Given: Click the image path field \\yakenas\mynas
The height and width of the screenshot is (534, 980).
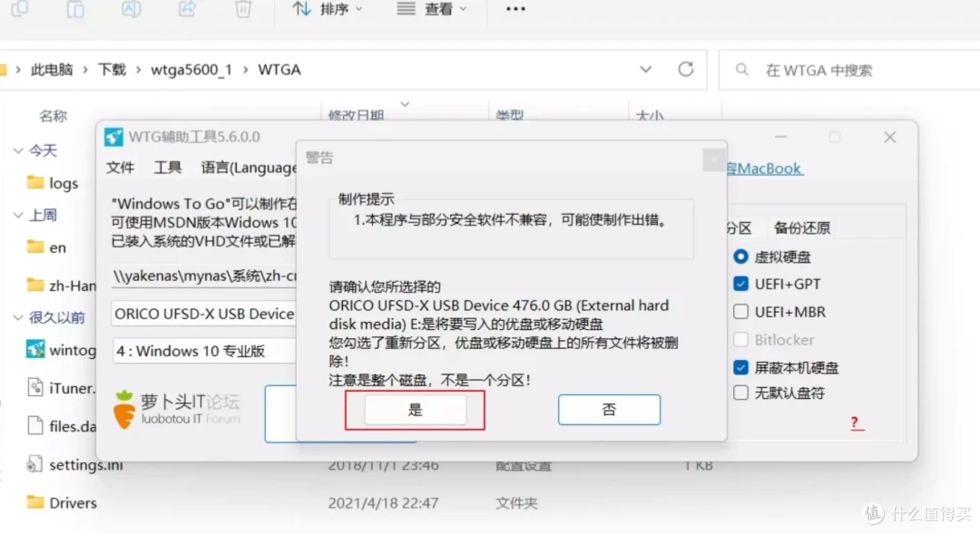Looking at the screenshot, I should tap(204, 276).
